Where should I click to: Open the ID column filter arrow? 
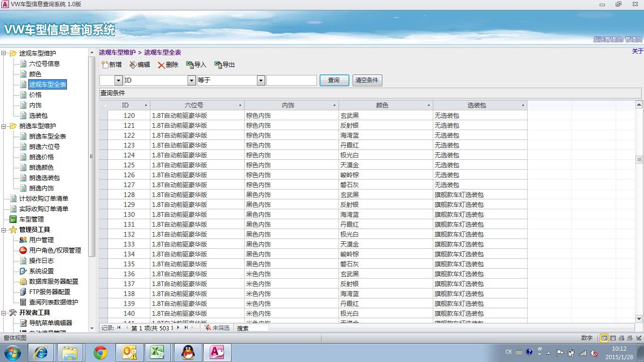click(x=146, y=106)
